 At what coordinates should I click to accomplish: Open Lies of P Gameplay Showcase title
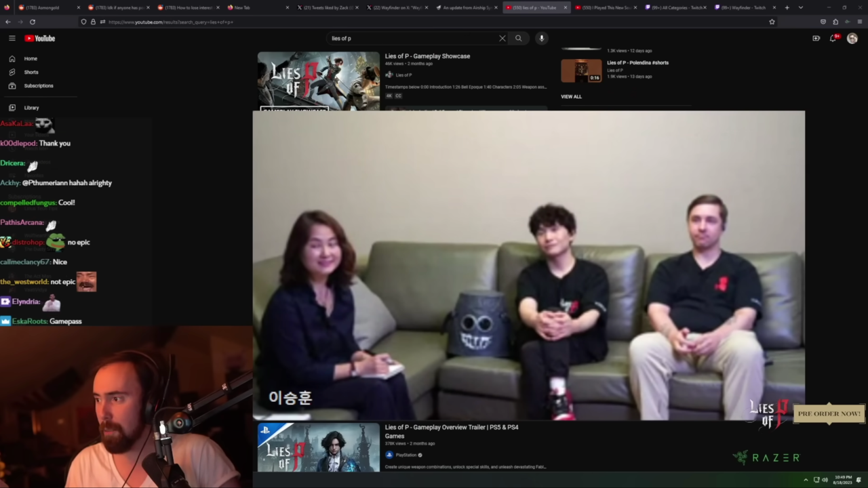coord(427,56)
